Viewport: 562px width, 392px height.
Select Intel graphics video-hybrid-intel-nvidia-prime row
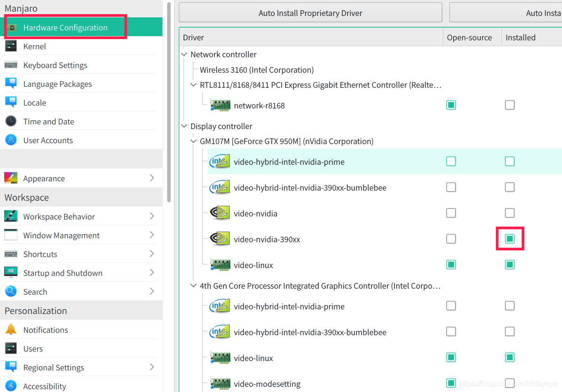[385, 307]
